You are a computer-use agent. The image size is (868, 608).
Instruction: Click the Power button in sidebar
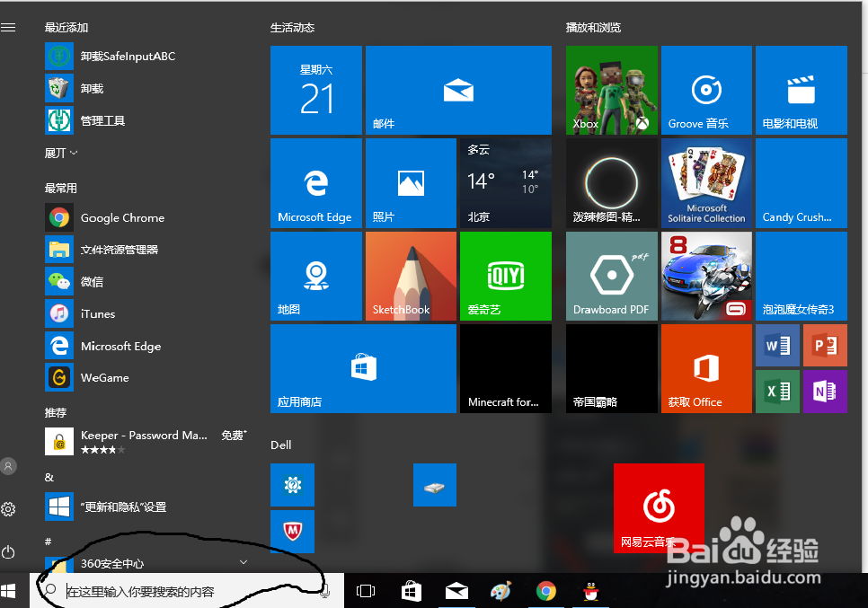click(x=8, y=552)
